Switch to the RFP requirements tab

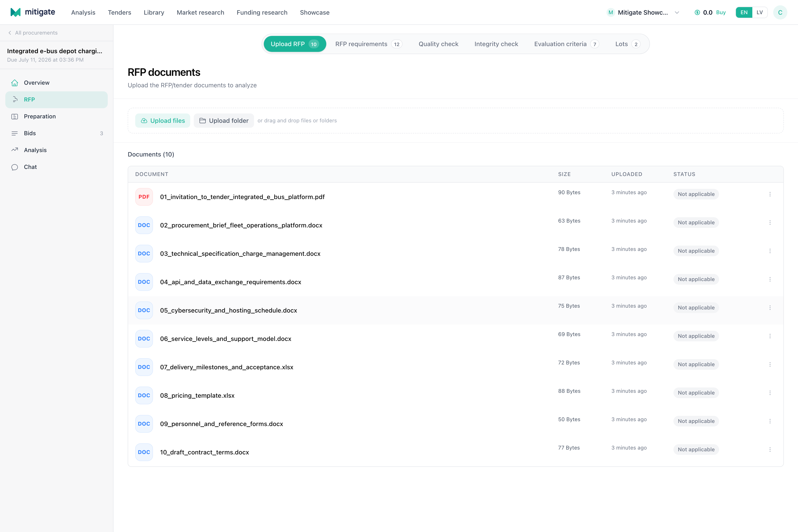(x=368, y=44)
